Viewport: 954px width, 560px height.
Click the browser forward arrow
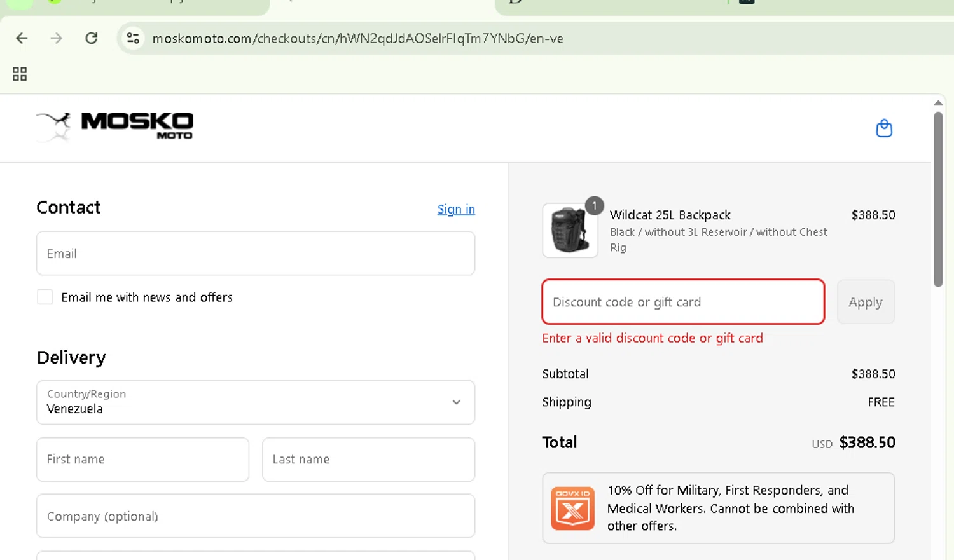(57, 38)
